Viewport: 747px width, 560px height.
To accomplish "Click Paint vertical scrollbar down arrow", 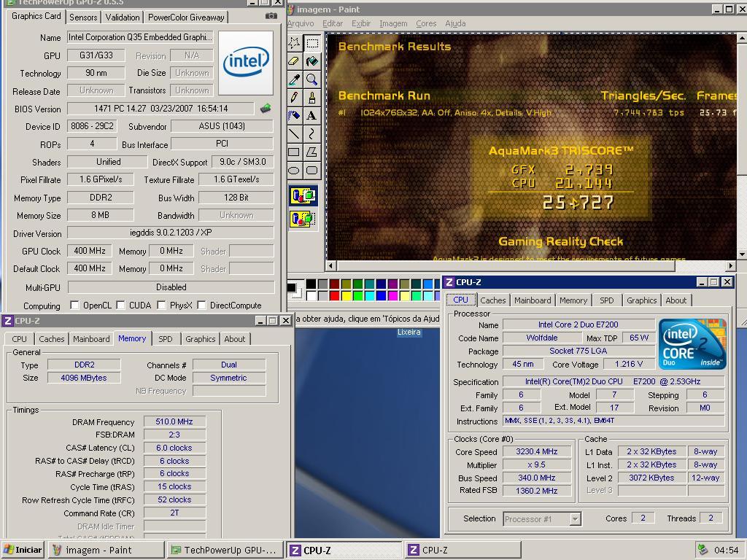I will pyautogui.click(x=742, y=254).
